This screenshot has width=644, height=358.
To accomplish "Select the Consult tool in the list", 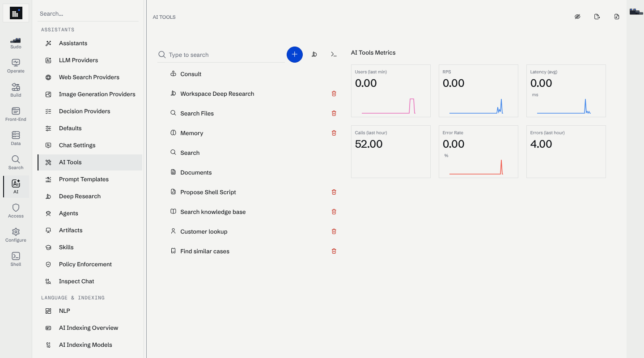I will pyautogui.click(x=248, y=74).
